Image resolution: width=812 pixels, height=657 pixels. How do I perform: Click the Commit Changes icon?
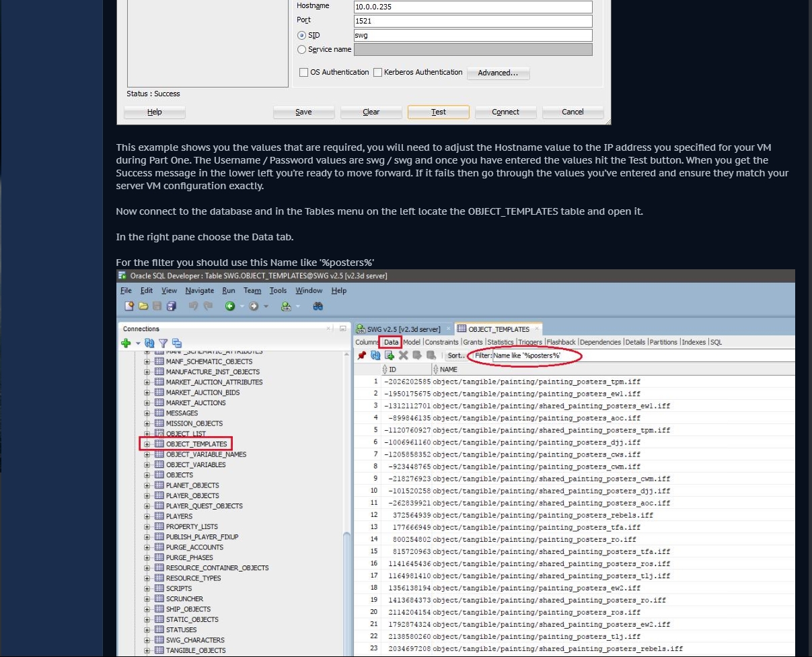click(x=417, y=355)
